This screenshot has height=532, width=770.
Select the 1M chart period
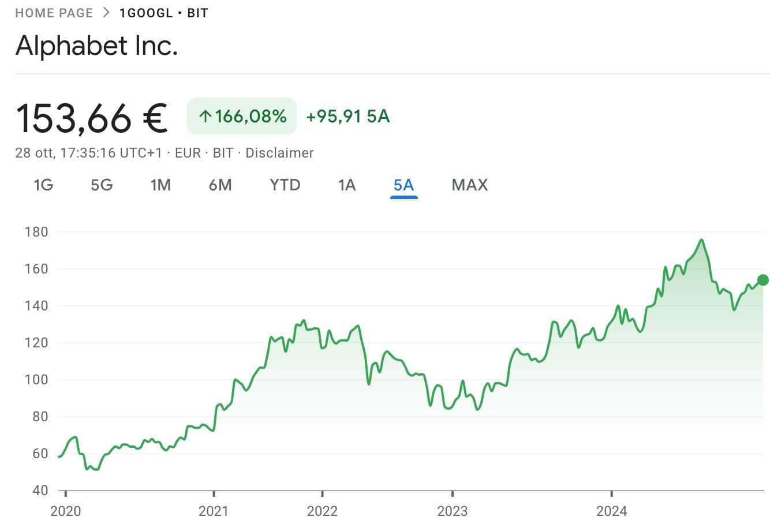click(161, 185)
